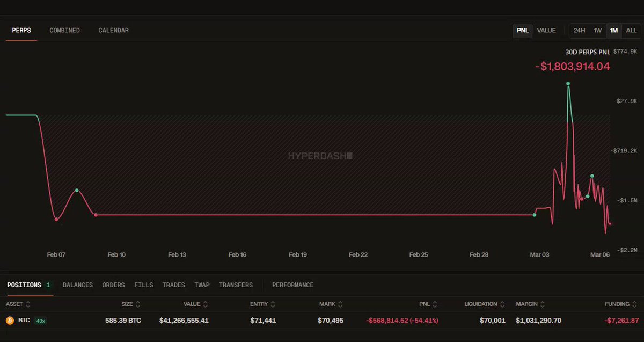Screen dimensions: 644x342
Task: Select the 1W timeframe button
Action: click(x=597, y=31)
